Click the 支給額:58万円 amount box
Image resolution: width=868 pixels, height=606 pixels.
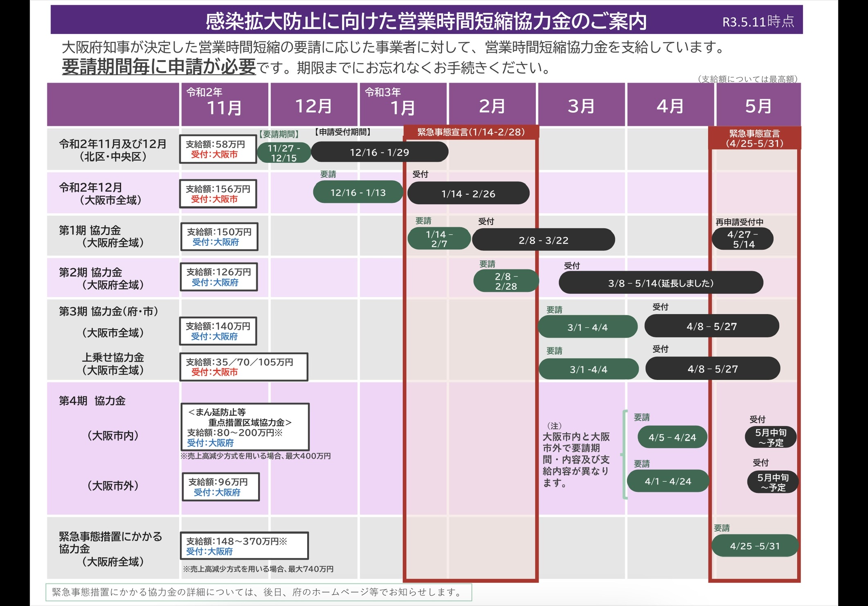tap(218, 149)
